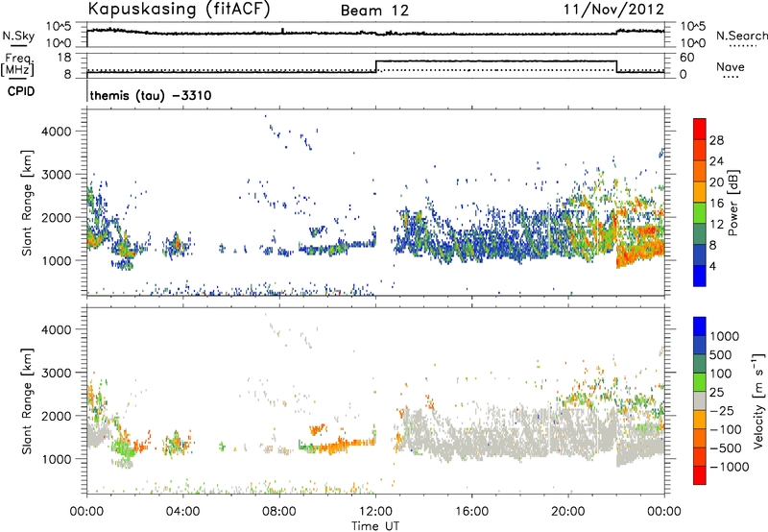Click the 16 tick on the power colorbar
This screenshot has height=532, width=768.
[716, 204]
